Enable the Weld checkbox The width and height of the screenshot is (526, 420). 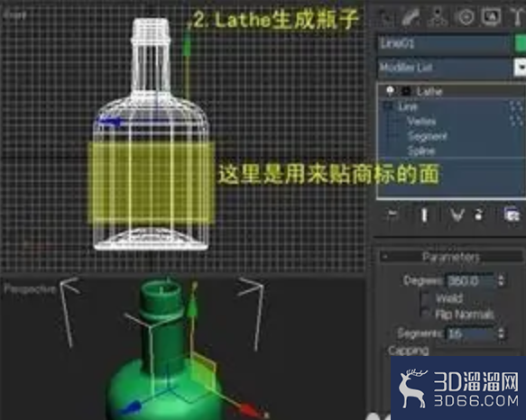click(426, 298)
